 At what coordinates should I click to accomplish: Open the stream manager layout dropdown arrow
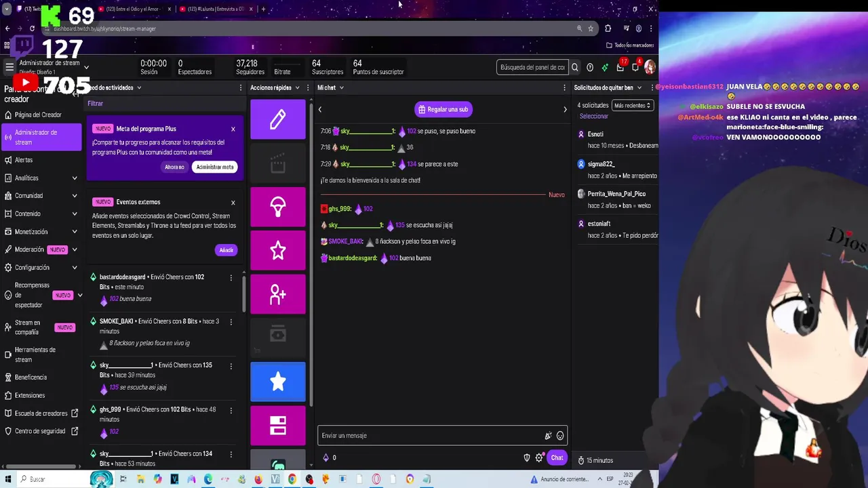pyautogui.click(x=86, y=67)
